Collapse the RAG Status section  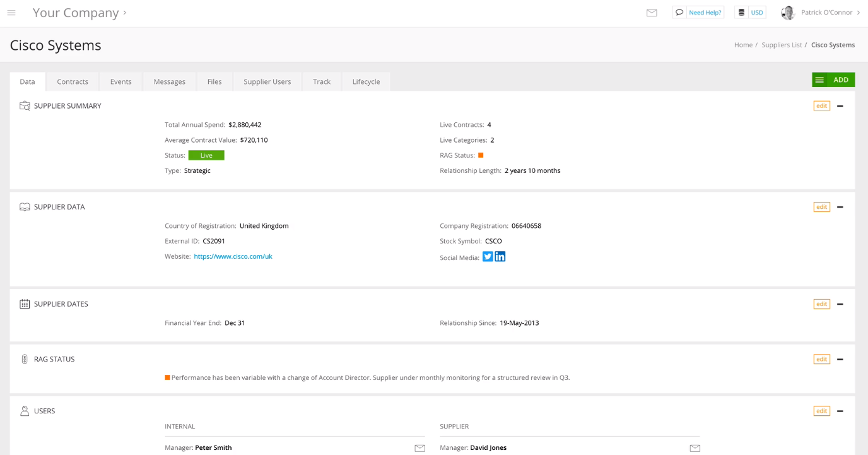[840, 359]
